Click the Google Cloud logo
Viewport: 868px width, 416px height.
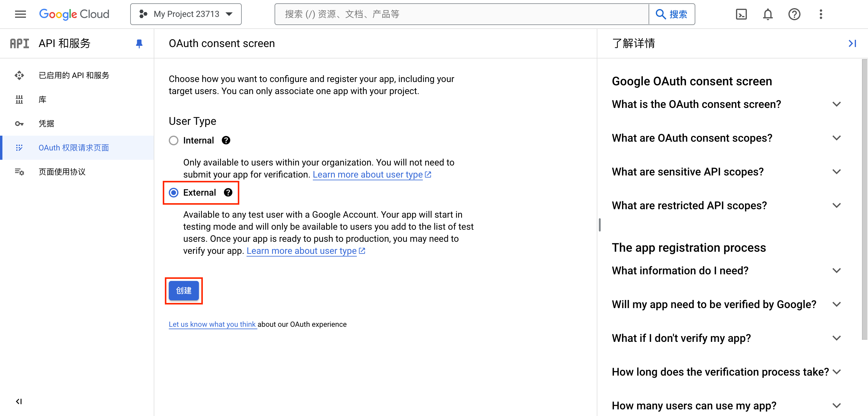74,14
